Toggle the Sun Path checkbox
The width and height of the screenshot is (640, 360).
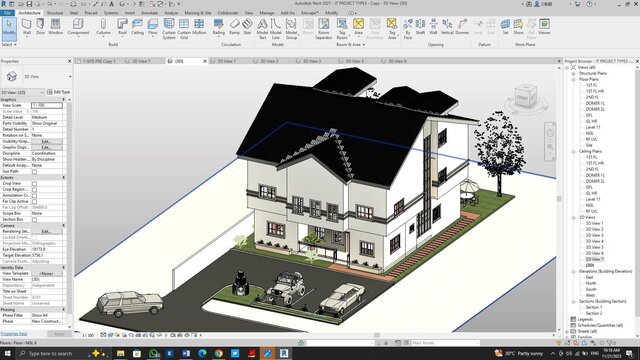click(35, 172)
